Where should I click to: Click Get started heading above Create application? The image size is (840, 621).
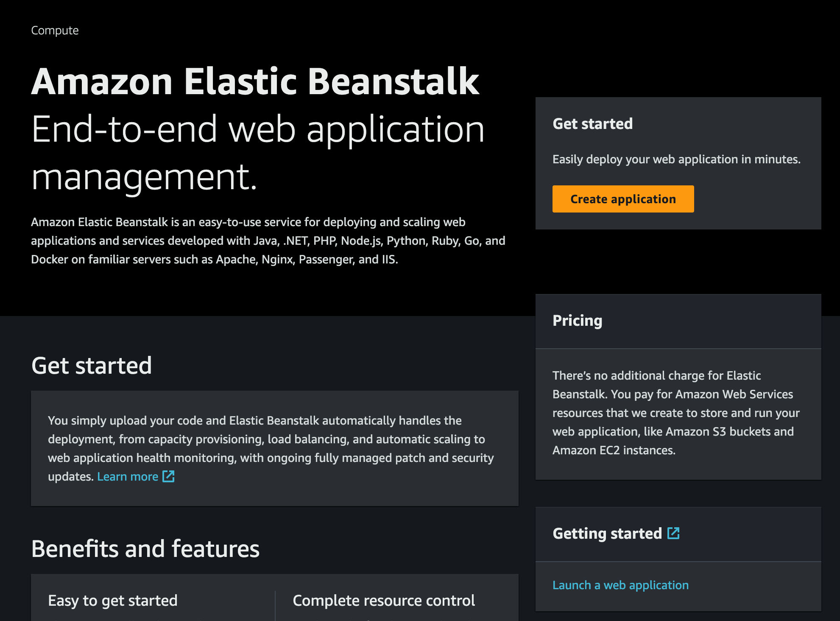pos(592,123)
